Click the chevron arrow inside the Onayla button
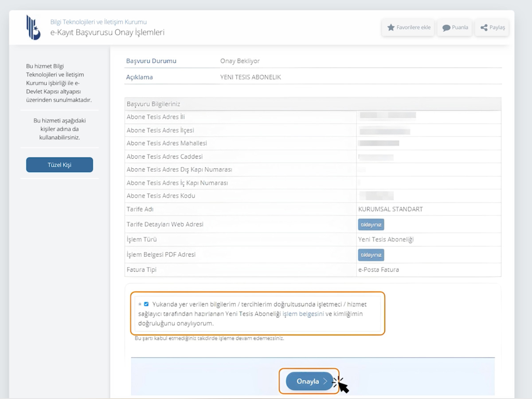The height and width of the screenshot is (399, 532). 325,381
